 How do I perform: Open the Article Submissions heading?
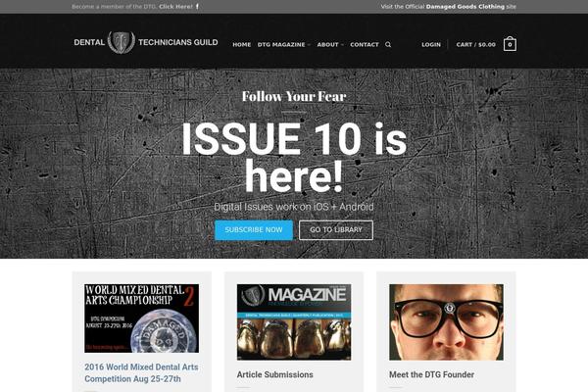point(274,374)
